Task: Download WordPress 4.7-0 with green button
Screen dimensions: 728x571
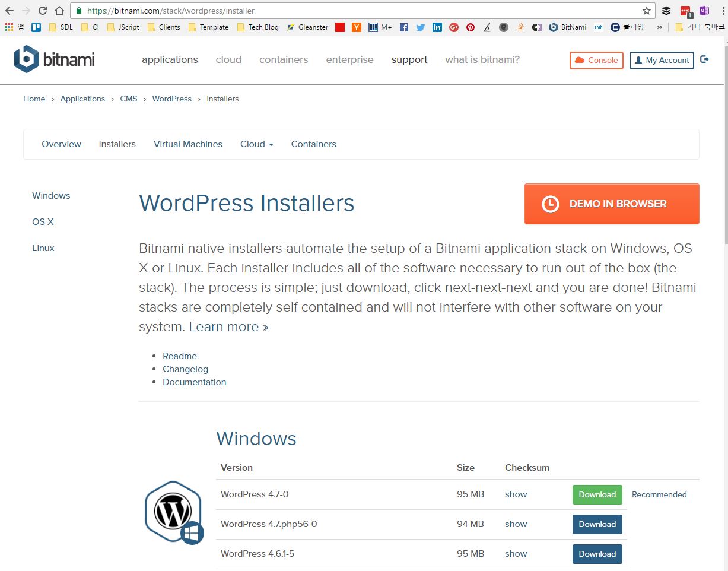Action: (597, 494)
